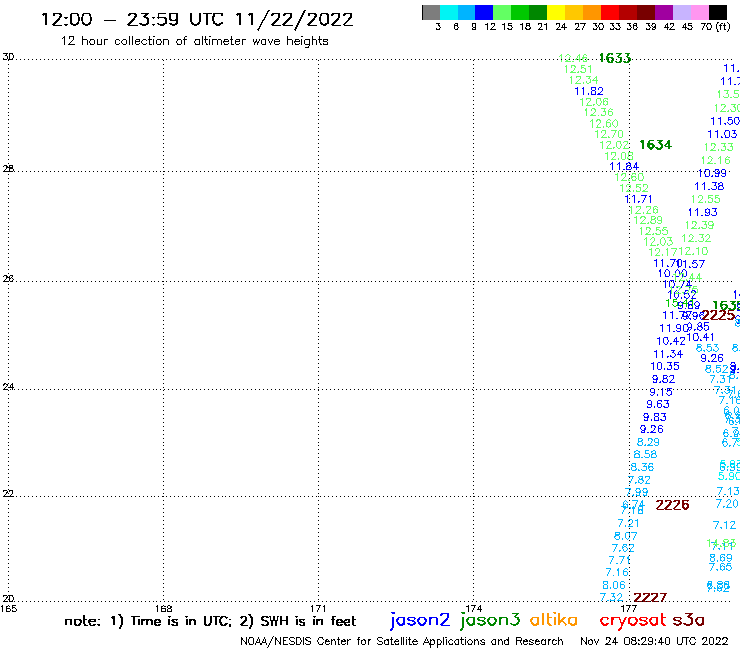Click the cryosat satellite legend label
The image size is (740, 650).
632,621
